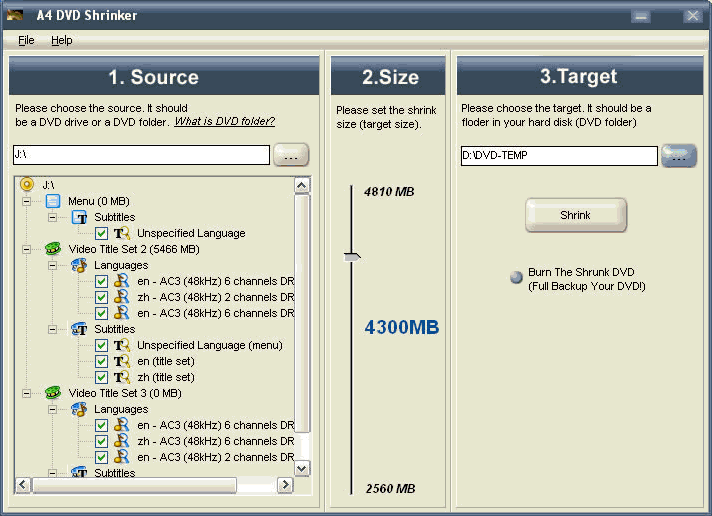Image resolution: width=712 pixels, height=516 pixels.
Task: Uncheck en (title set) subtitle
Action: coord(101,362)
